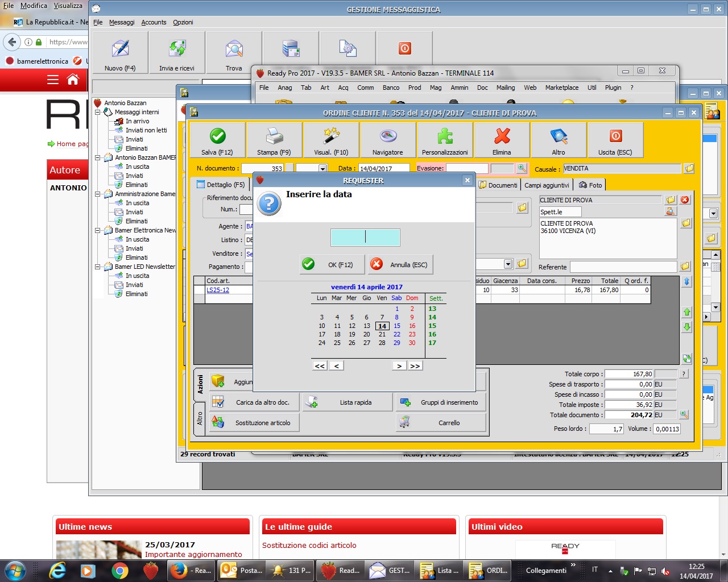Select Inviati non letti folder

point(146,130)
